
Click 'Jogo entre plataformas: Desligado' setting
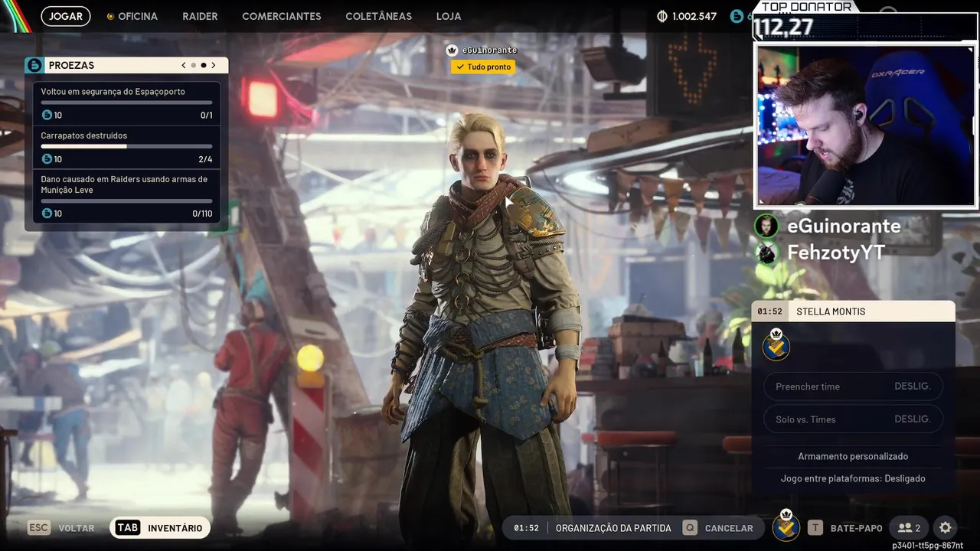(x=853, y=478)
